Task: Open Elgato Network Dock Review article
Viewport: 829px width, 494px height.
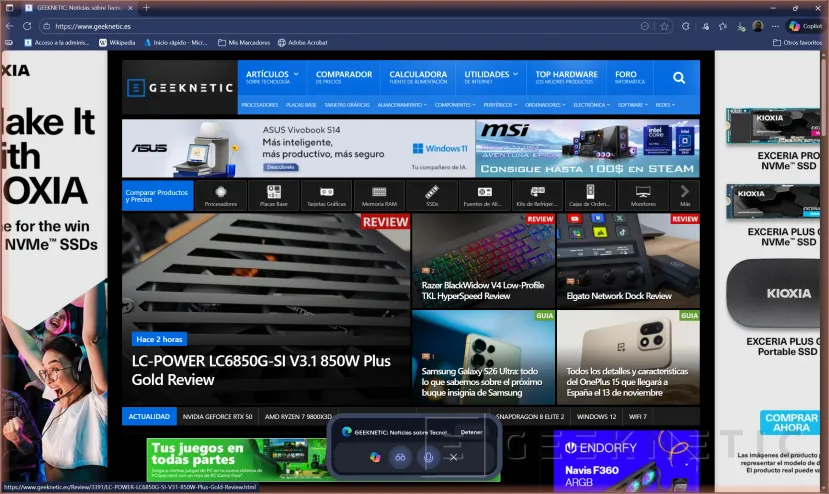Action: [628, 261]
